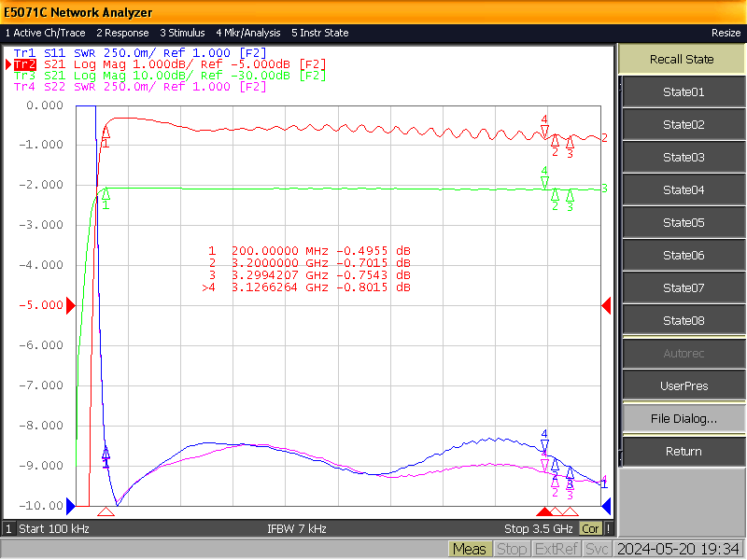Select trace Tr1 S11 SWR label
747x560 pixels.
tap(140, 53)
